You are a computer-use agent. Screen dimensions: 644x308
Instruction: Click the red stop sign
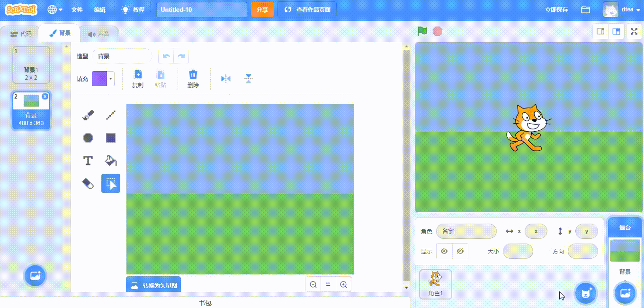pos(438,31)
